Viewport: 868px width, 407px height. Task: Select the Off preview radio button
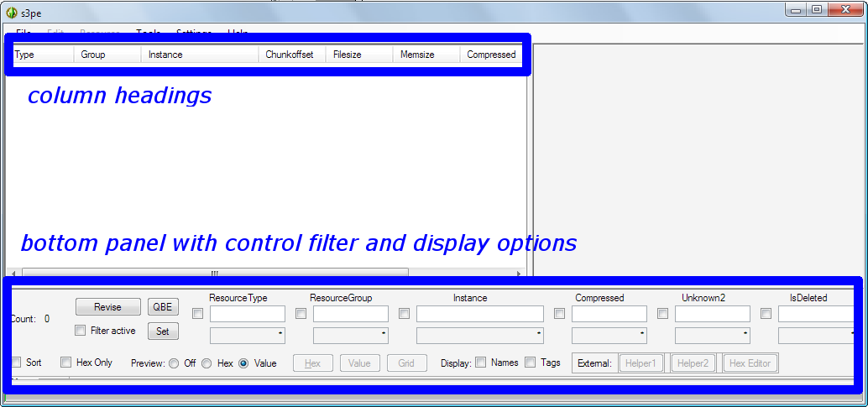173,363
